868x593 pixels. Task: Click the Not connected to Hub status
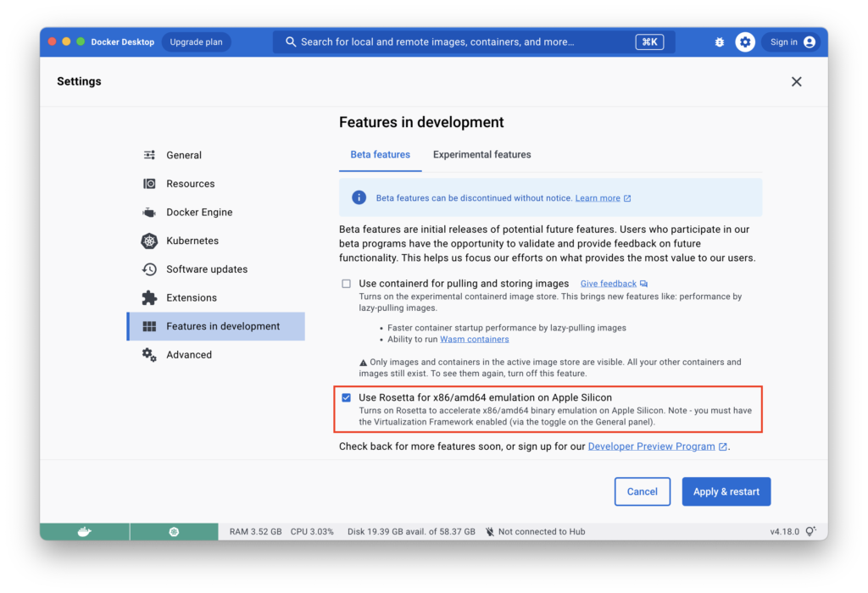536,532
